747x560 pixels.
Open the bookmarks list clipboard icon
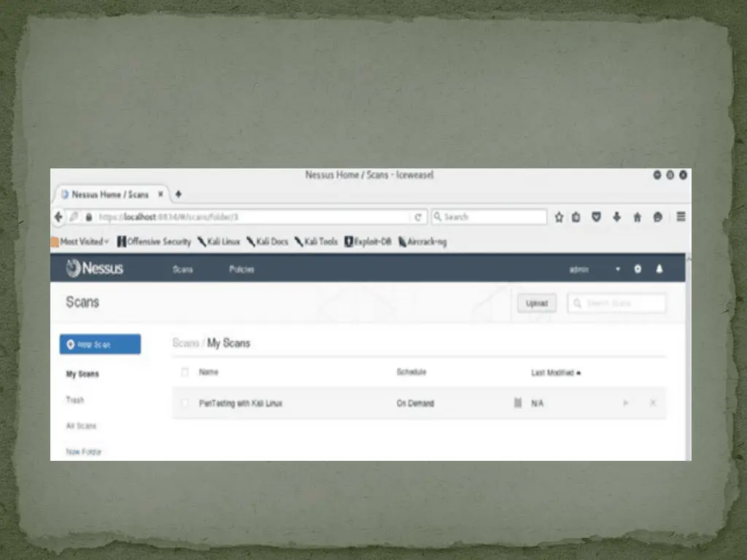point(576,217)
